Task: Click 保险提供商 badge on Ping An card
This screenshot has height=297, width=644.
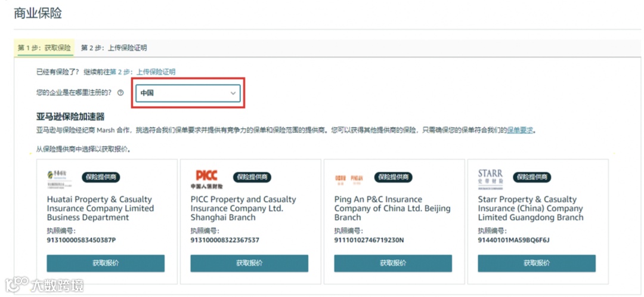Action: (x=393, y=178)
